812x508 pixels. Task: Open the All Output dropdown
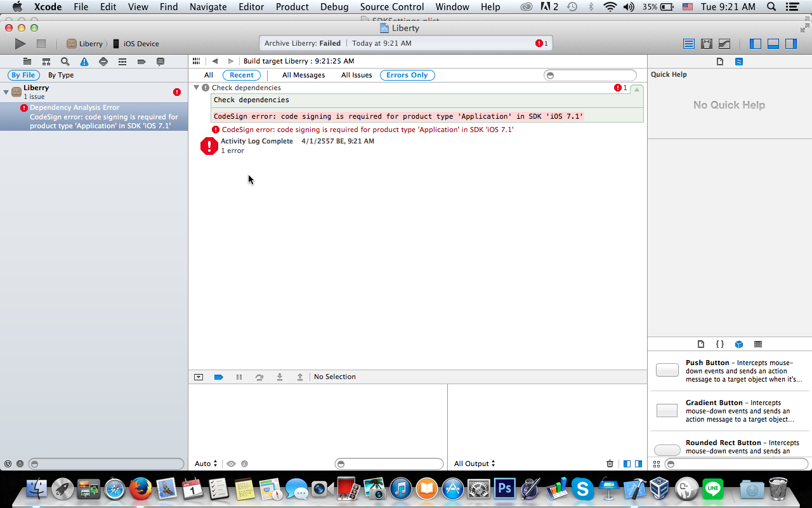click(475, 464)
